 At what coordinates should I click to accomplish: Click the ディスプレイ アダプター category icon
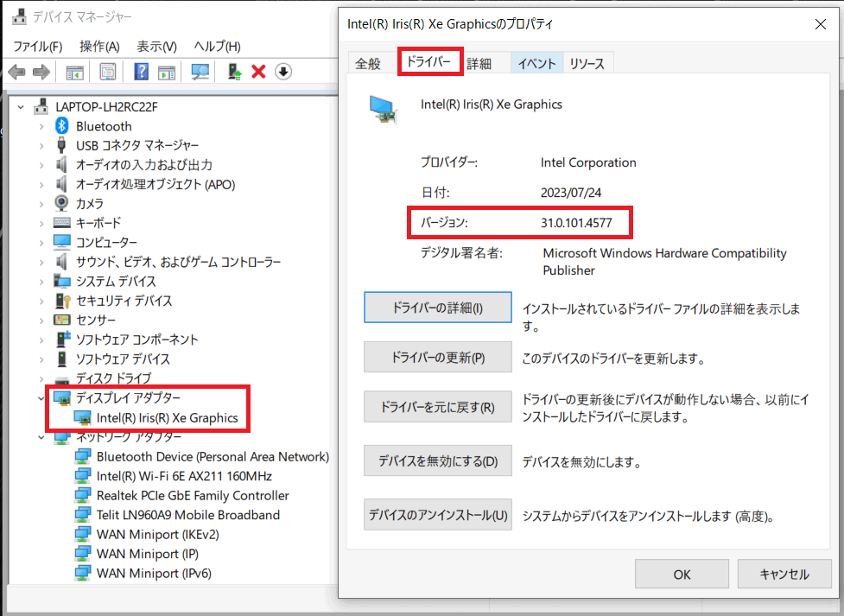[x=62, y=398]
